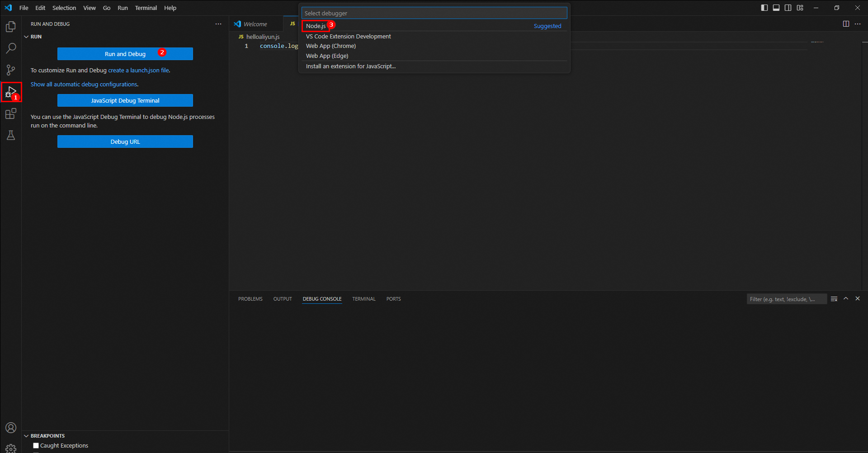Open the Run and Debug view
This screenshot has height=453, width=868.
tap(11, 92)
